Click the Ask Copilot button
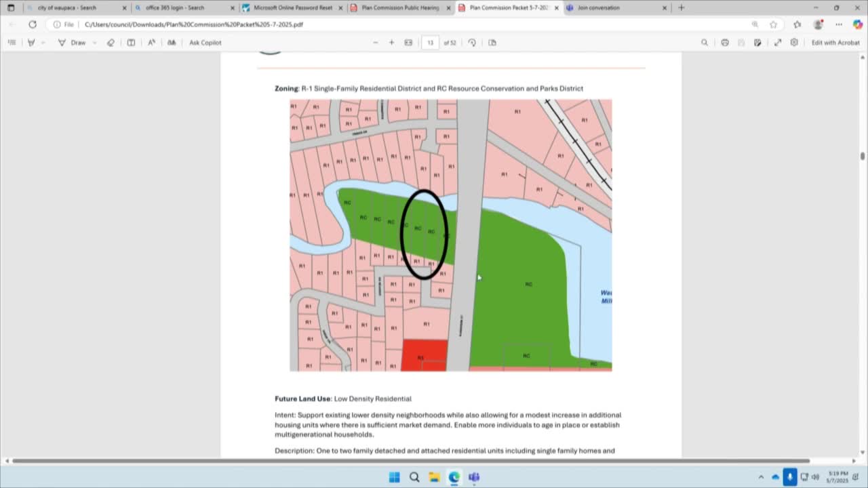 (x=205, y=43)
